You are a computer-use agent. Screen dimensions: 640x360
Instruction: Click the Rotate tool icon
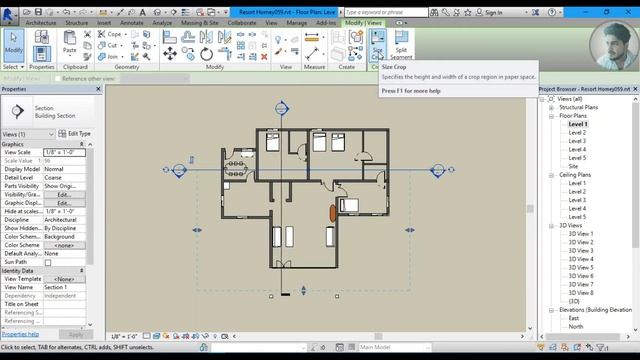click(x=207, y=54)
